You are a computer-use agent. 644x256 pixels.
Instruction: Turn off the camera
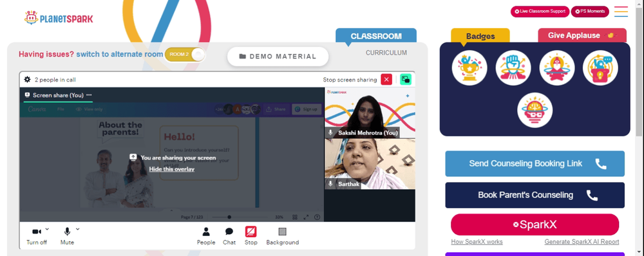(x=37, y=236)
